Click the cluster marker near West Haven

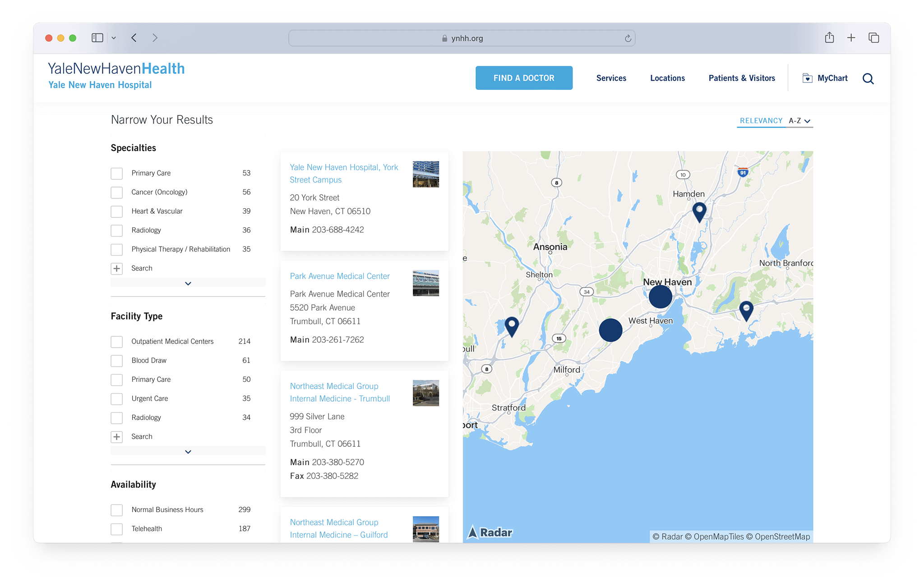(610, 330)
